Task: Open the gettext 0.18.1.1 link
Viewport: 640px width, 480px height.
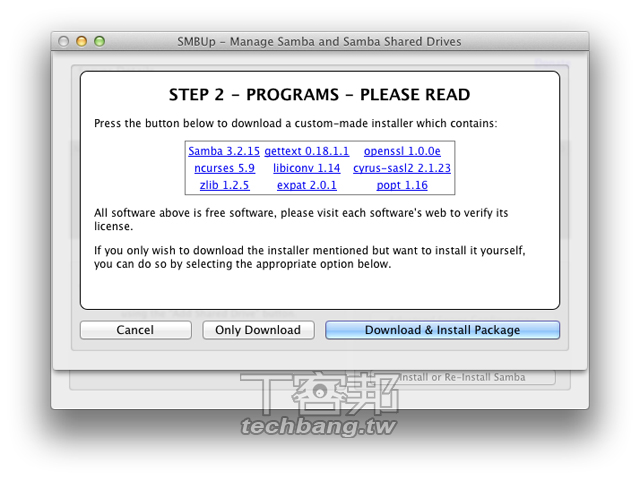Action: click(307, 151)
